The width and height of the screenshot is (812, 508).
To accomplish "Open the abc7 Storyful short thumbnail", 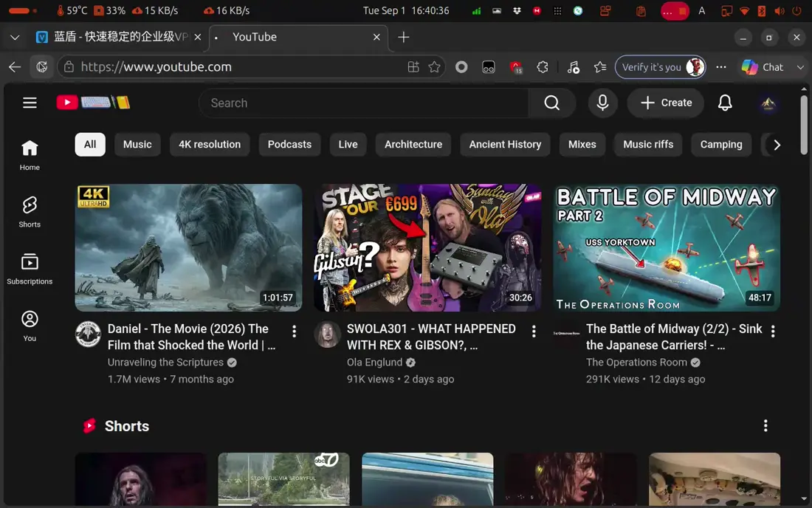I will tap(283, 479).
